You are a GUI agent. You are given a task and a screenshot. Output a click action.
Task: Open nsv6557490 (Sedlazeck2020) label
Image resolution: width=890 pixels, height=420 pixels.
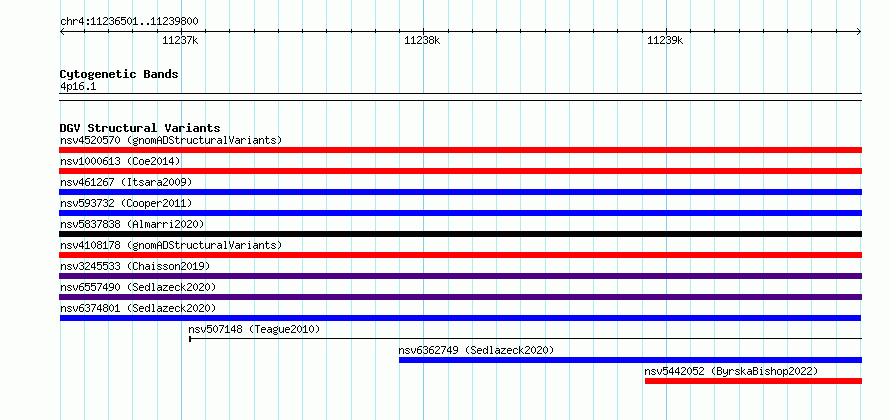[x=138, y=287]
